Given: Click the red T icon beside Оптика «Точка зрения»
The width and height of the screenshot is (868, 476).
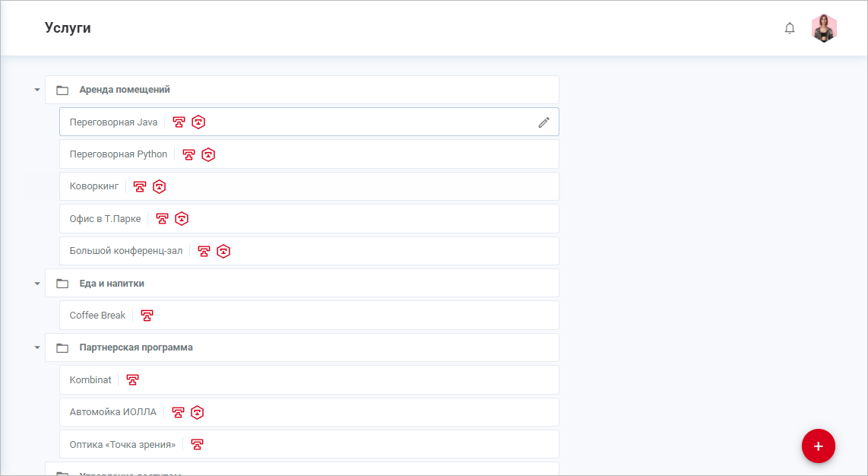Looking at the screenshot, I should click(x=197, y=445).
